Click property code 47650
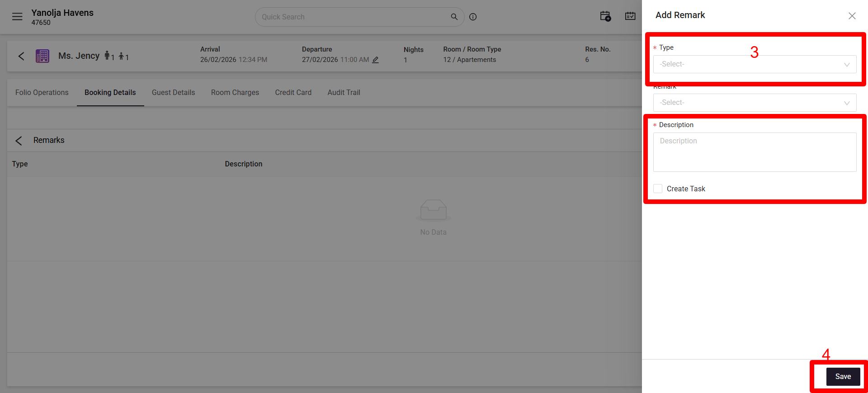The height and width of the screenshot is (393, 868). tap(41, 23)
